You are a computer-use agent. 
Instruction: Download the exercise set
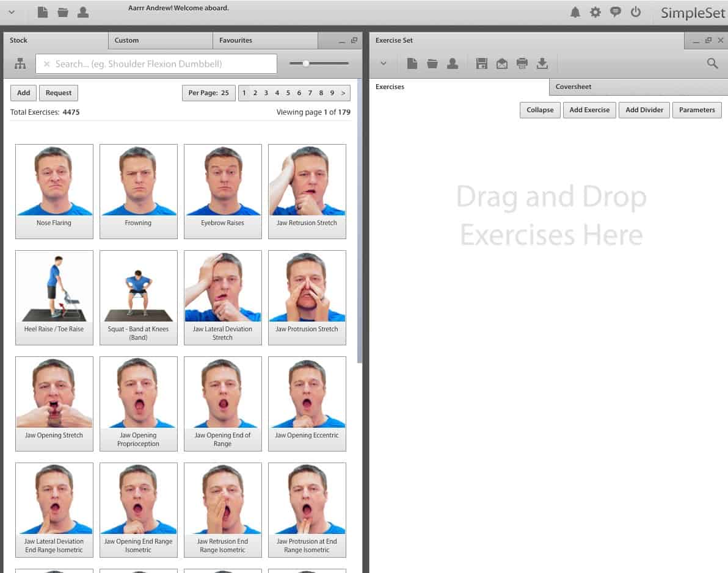tap(542, 63)
